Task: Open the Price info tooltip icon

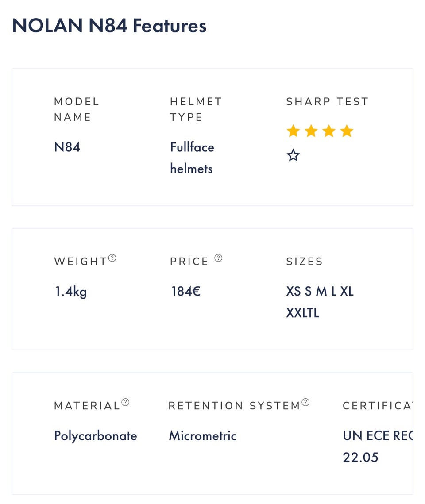Action: coord(218,258)
